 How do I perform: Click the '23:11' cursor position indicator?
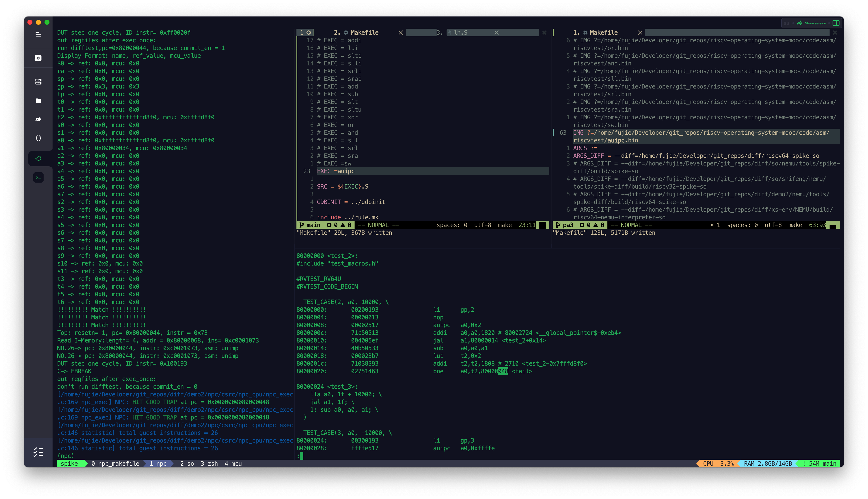click(527, 225)
